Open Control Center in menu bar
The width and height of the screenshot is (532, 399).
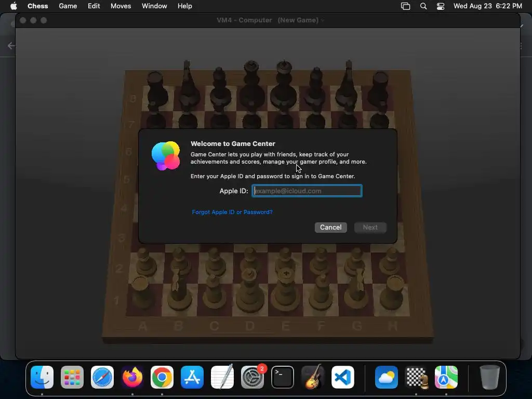[x=441, y=6]
